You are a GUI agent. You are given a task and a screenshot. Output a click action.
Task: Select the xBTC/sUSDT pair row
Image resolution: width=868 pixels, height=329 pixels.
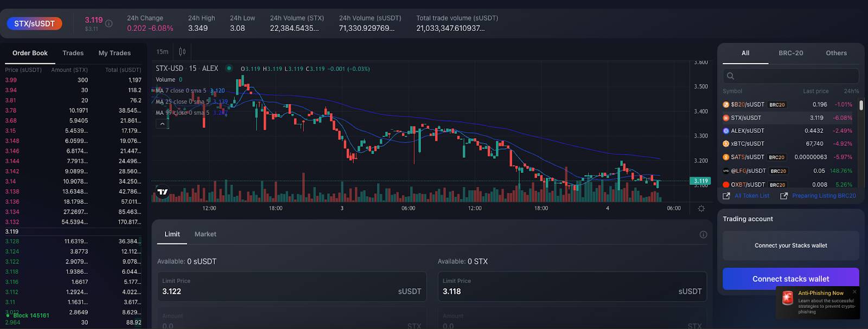tap(787, 144)
